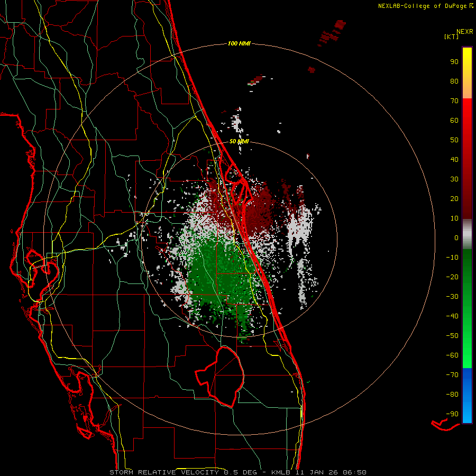The height and width of the screenshot is (476, 476).
Task: Click the 30 value on velocity scale
Action: point(454,179)
